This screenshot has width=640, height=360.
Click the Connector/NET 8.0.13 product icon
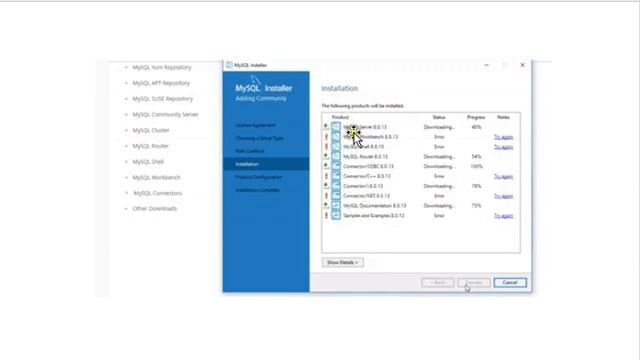coord(336,196)
